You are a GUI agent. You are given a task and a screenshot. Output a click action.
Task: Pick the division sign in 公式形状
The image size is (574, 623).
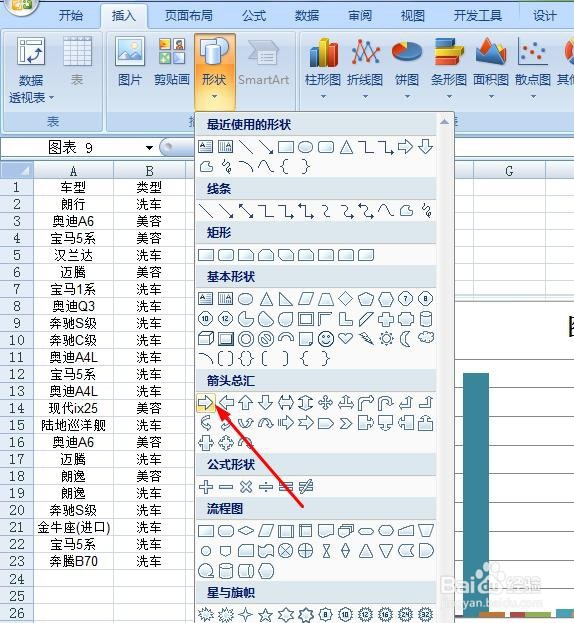(266, 487)
